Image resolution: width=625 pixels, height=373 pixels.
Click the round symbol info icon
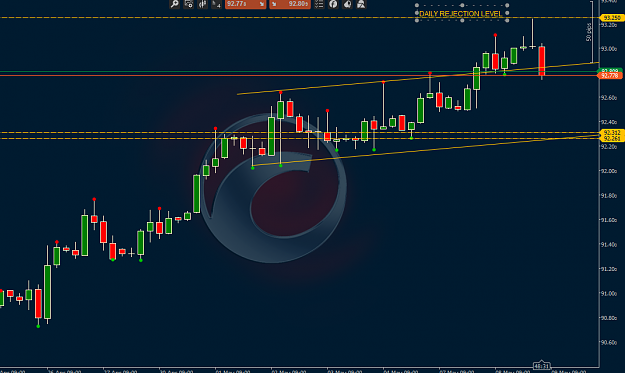point(333,4)
